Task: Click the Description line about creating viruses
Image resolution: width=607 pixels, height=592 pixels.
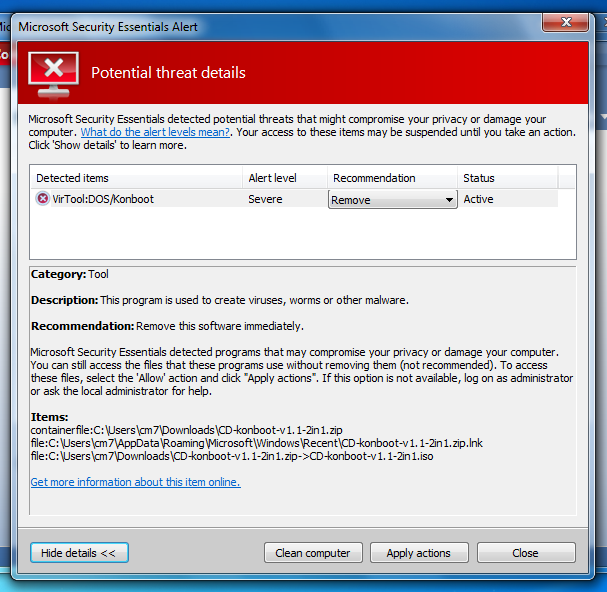Action: [220, 300]
